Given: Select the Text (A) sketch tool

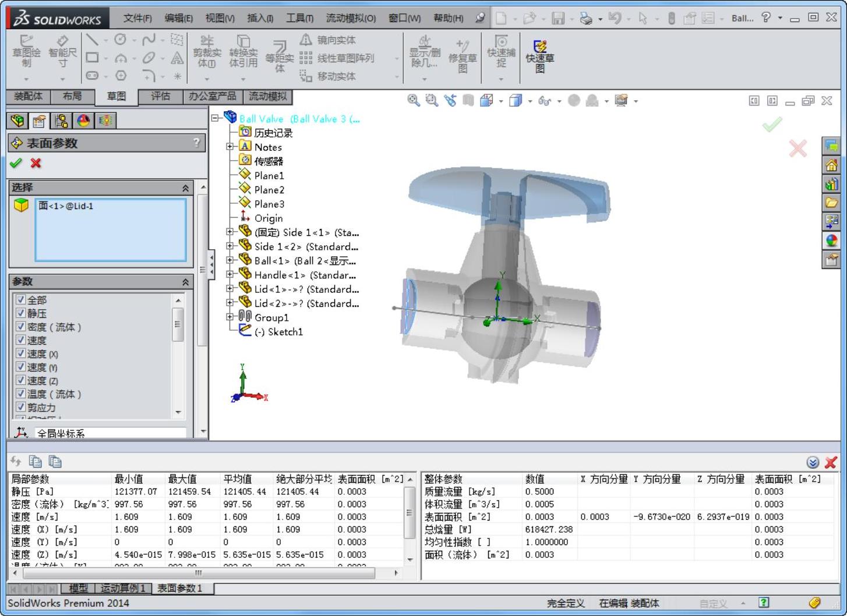Looking at the screenshot, I should 177,58.
